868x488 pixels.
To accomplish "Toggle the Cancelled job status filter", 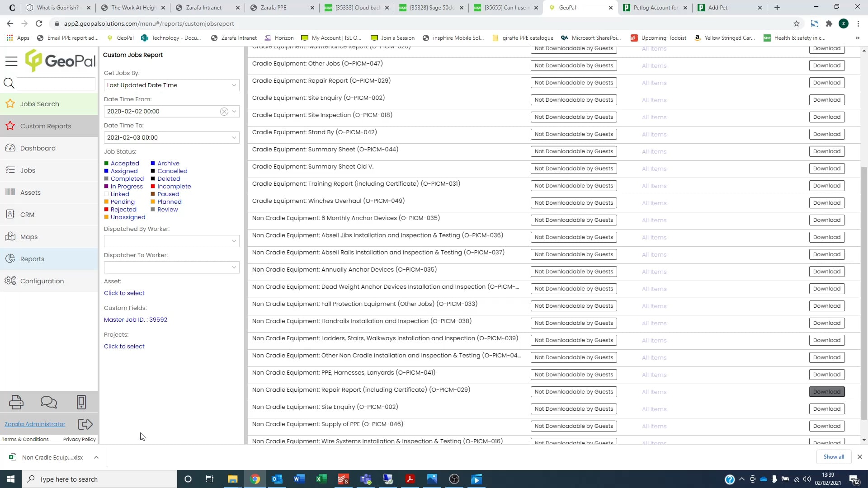I will point(172,171).
